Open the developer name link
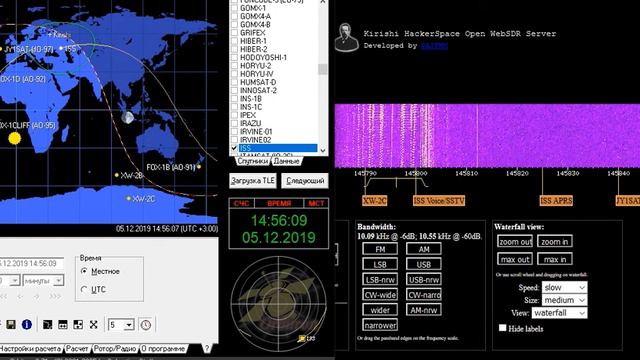Viewport: 640px width, 360px height. (x=434, y=46)
